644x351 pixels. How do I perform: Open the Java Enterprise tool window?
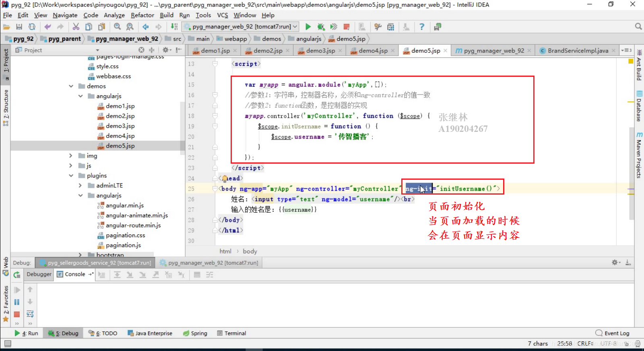[x=150, y=333]
